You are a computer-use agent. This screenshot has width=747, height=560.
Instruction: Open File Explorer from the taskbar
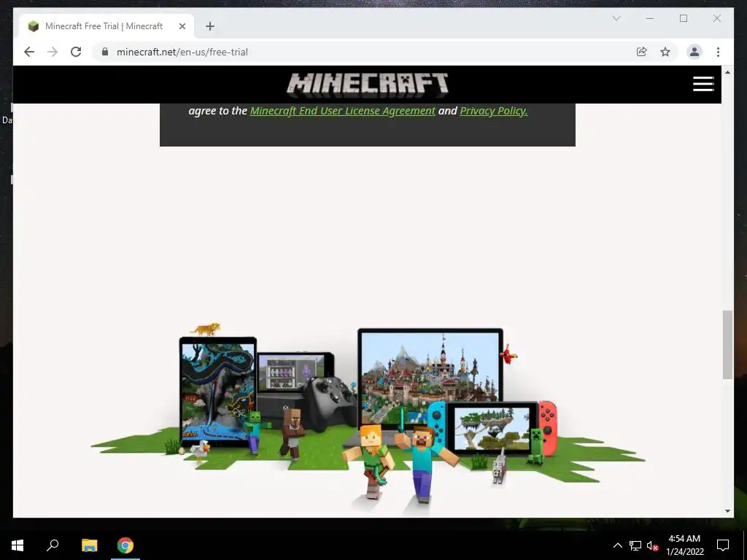89,545
